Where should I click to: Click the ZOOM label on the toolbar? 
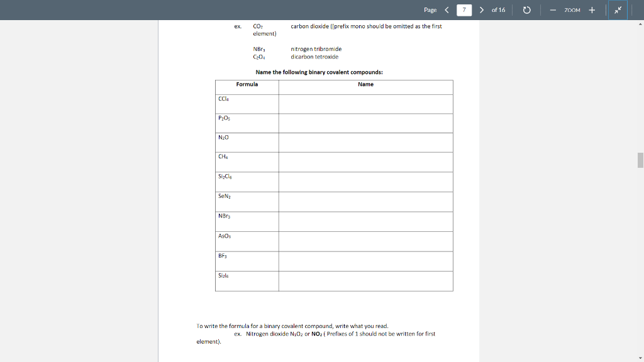(572, 10)
